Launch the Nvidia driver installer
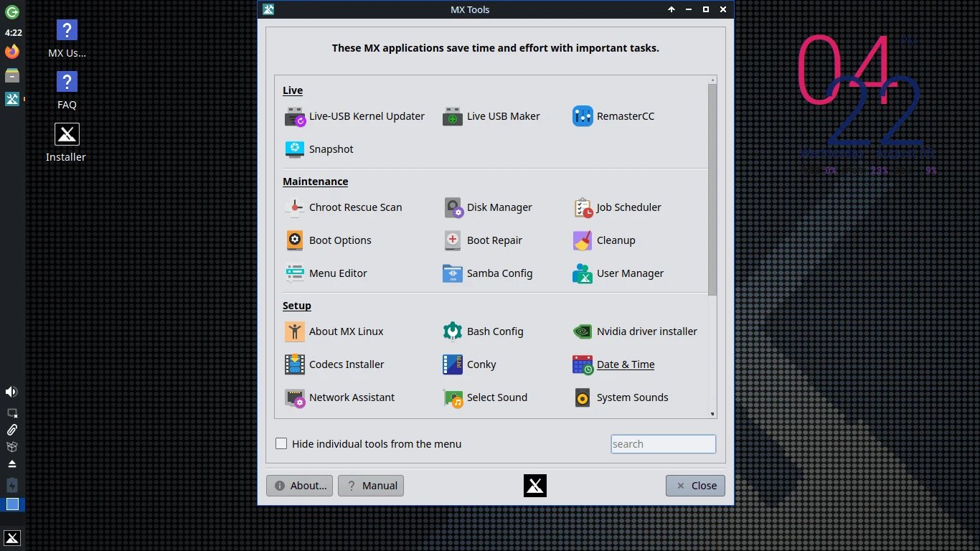Viewport: 980px width, 551px height. tap(646, 331)
